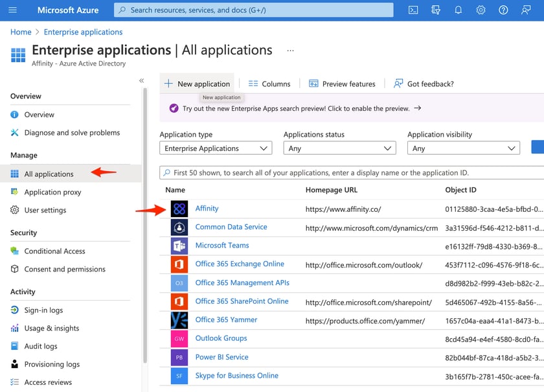Select All applications in the sidebar
This screenshot has height=392, width=544.
71,174
